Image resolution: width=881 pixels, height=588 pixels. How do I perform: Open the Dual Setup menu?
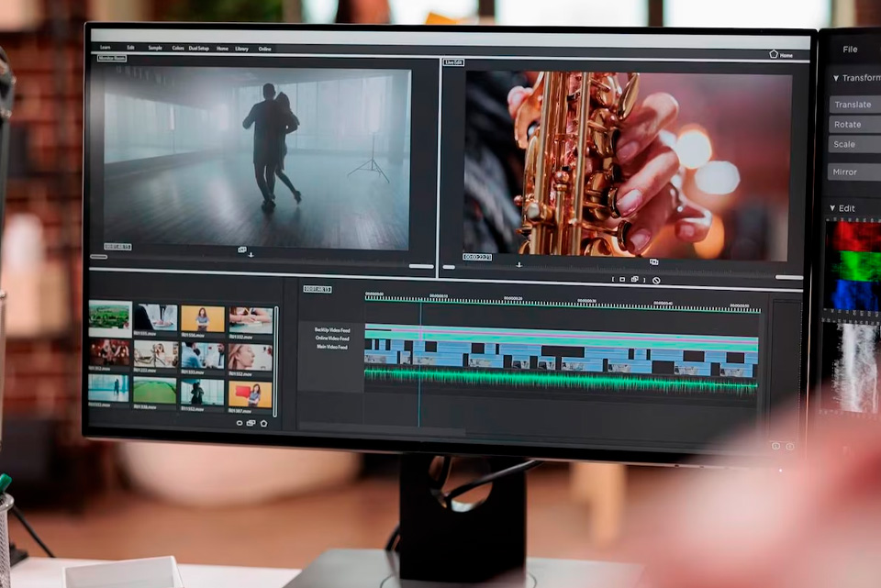(199, 49)
